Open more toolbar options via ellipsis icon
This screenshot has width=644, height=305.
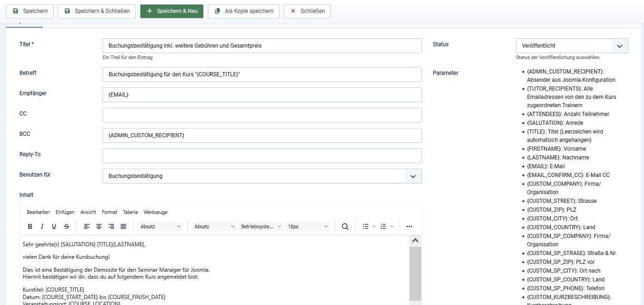tap(409, 226)
